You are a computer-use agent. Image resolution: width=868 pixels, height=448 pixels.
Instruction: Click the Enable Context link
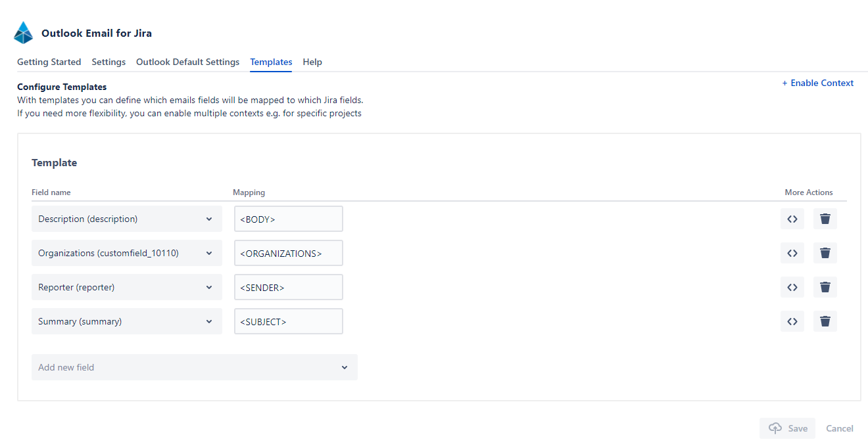[817, 83]
